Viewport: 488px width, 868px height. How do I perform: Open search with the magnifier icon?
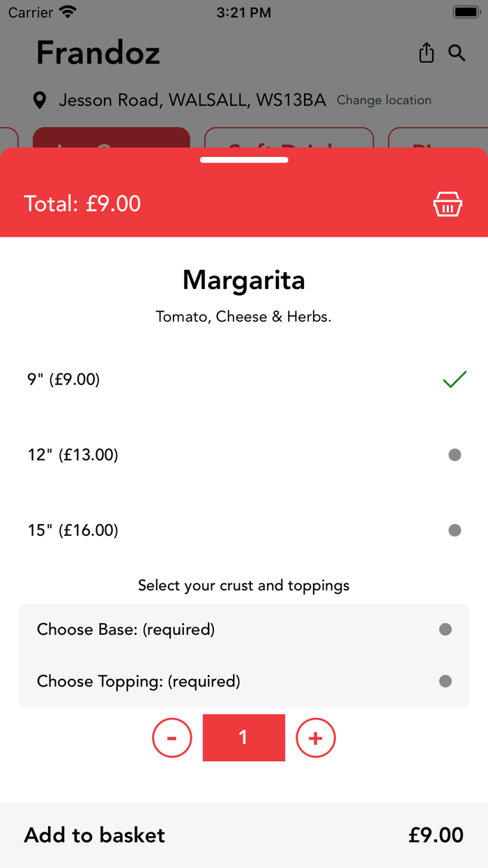pos(457,53)
